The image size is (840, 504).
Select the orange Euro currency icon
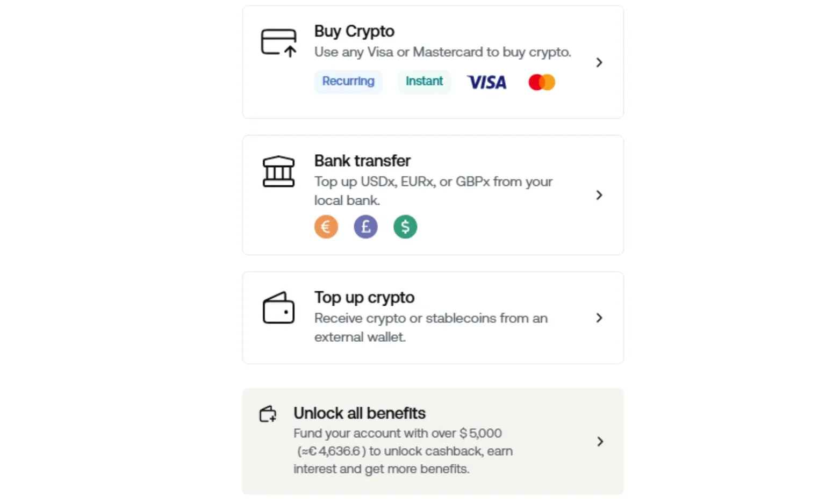click(x=326, y=227)
